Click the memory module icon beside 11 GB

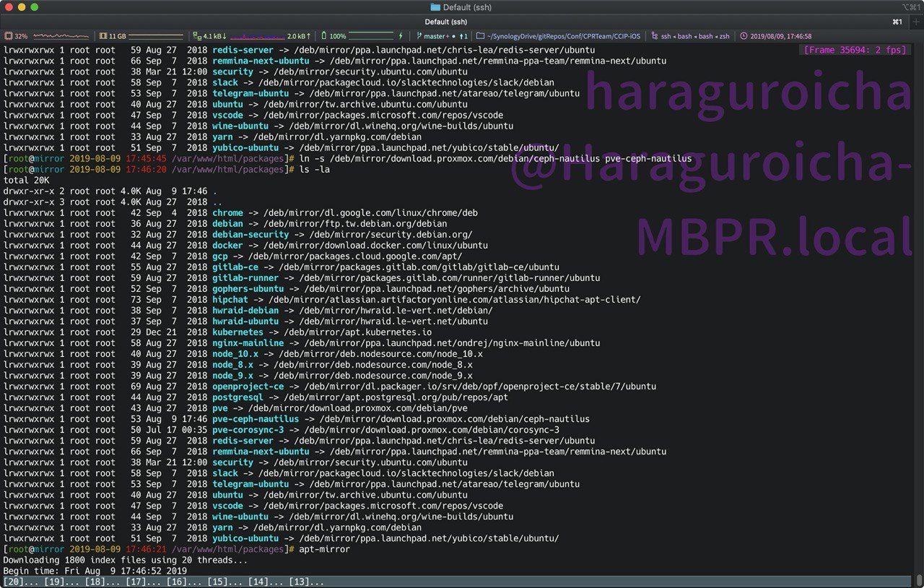(103, 36)
